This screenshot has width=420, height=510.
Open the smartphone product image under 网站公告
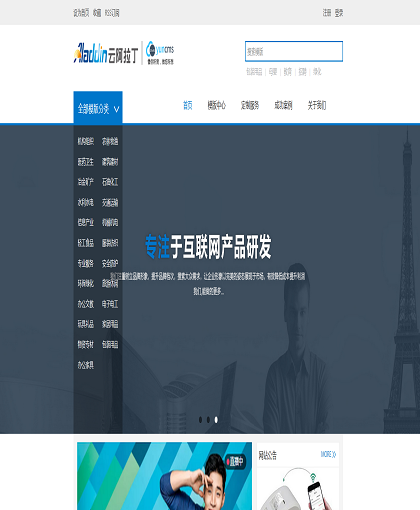tap(298, 489)
